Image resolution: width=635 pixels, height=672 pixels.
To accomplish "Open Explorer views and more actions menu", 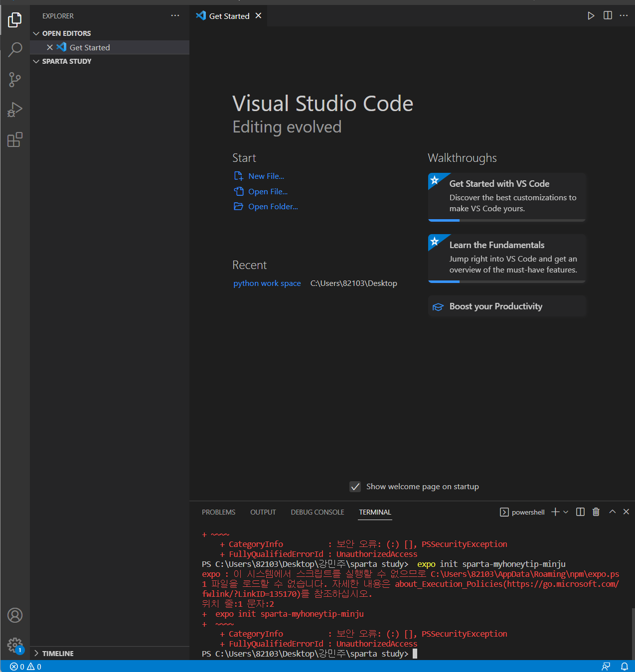I will tap(175, 15).
